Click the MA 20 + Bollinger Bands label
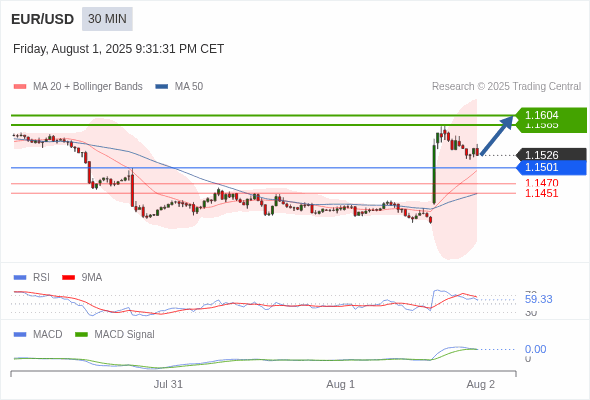 (x=88, y=87)
